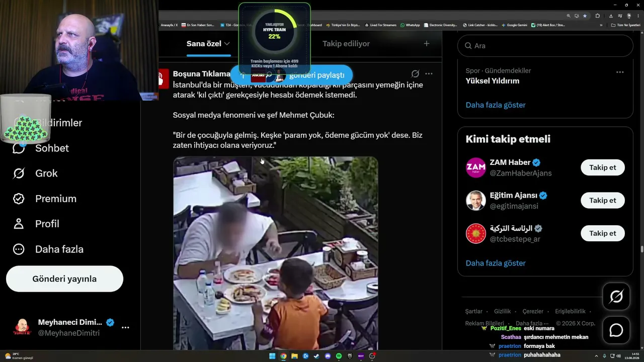Open the ZAM Haber profile avatar
644x362 pixels.
click(x=475, y=167)
